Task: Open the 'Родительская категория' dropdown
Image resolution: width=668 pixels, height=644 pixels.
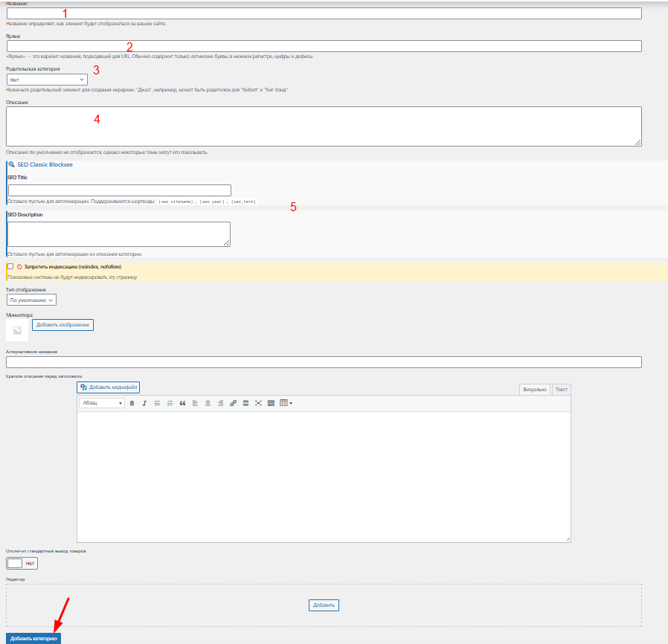Action: [47, 79]
